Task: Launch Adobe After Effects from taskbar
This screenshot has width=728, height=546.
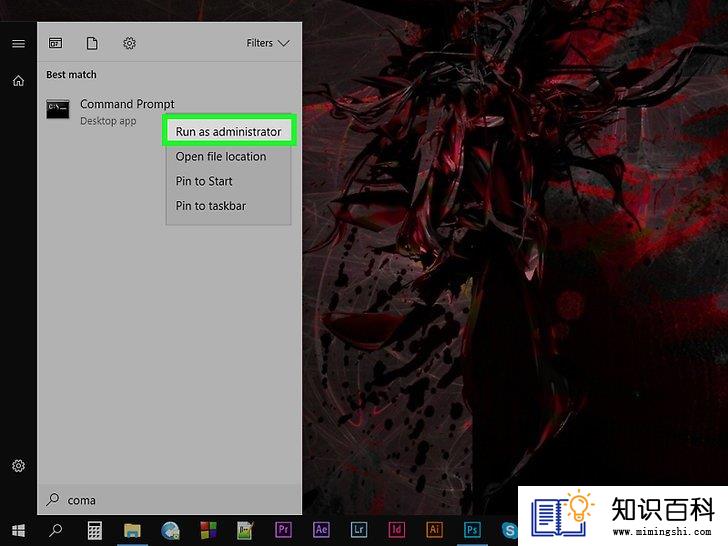Action: (321, 530)
